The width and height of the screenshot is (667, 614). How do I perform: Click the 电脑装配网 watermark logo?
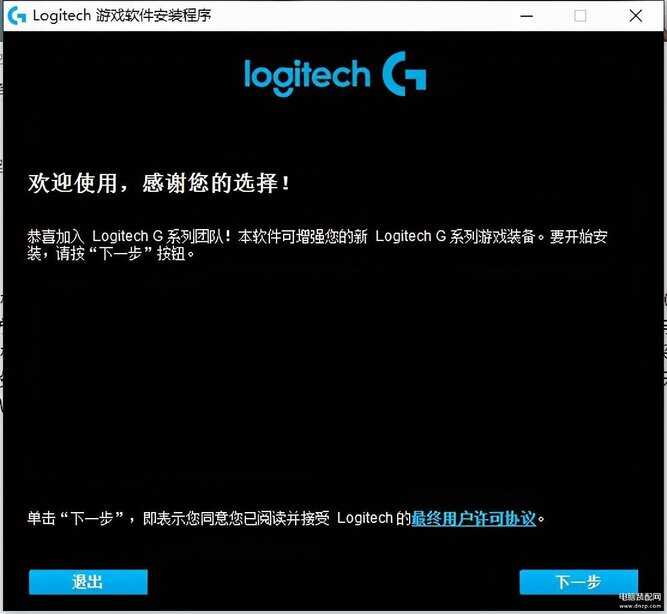tap(640, 597)
